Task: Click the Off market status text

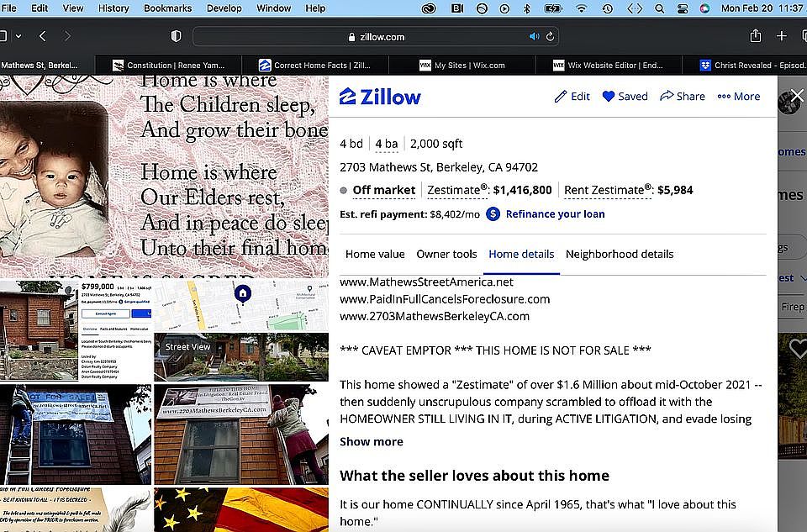Action: point(383,191)
